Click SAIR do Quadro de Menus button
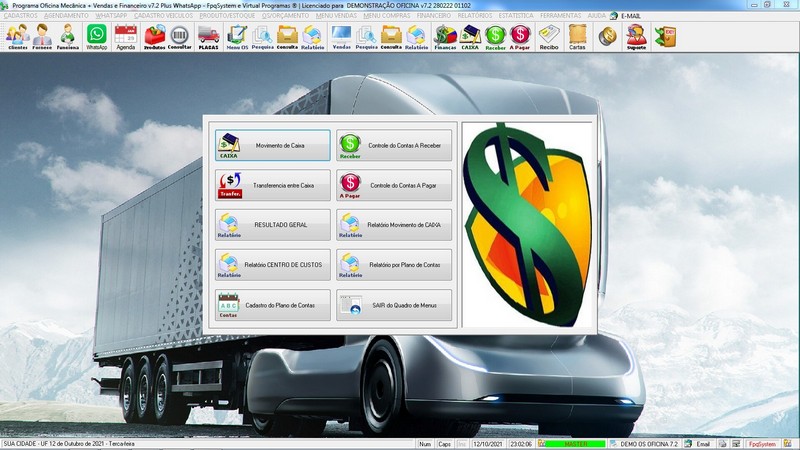Image resolution: width=800 pixels, height=450 pixels. coord(394,305)
